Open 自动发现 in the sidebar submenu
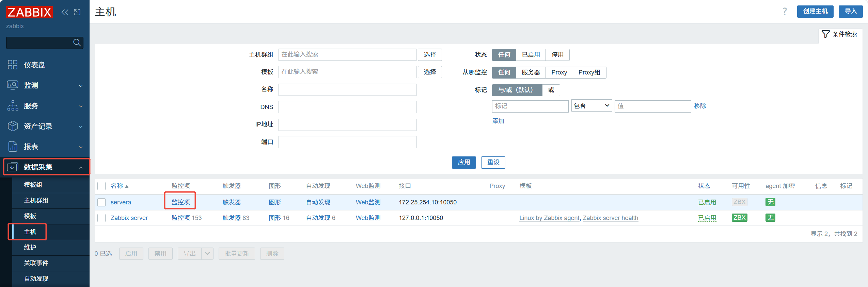 36,279
